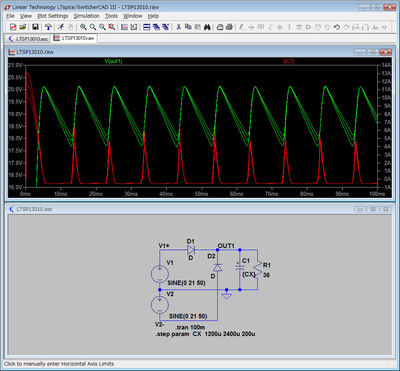Click the ground symbol in schematic
The width and height of the screenshot is (400, 371).
[227, 296]
